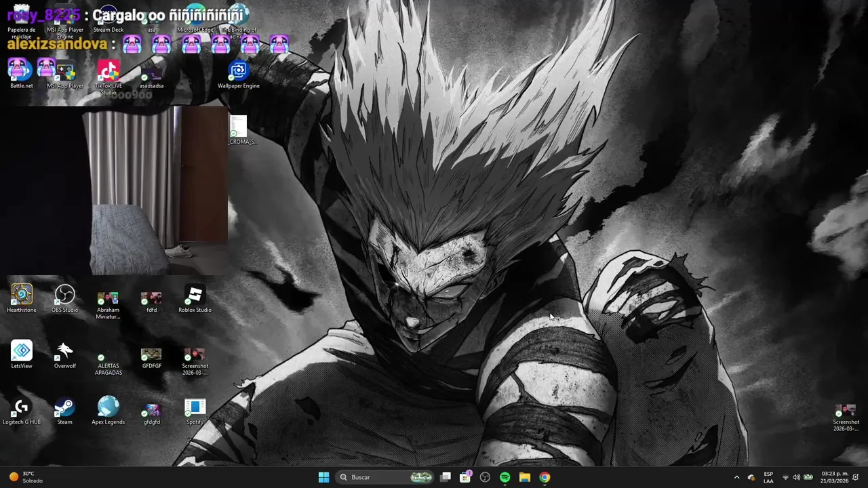Open the battery status in the tray
The width and height of the screenshot is (868, 488).
click(x=808, y=477)
